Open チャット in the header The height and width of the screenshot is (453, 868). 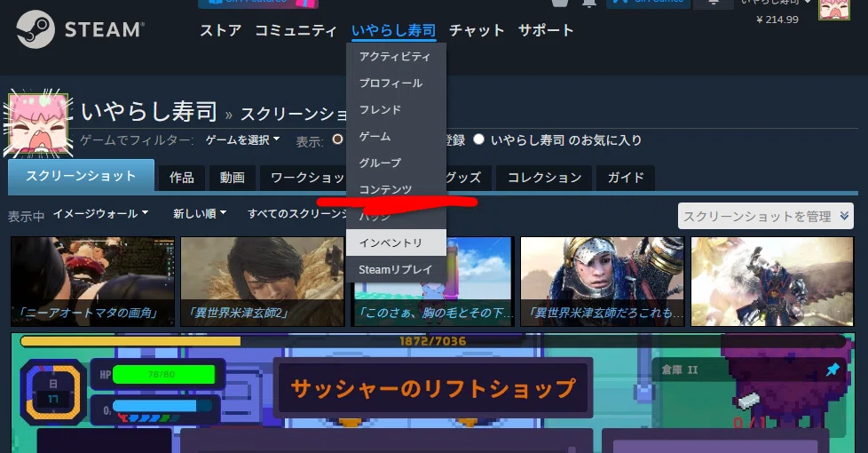click(477, 30)
